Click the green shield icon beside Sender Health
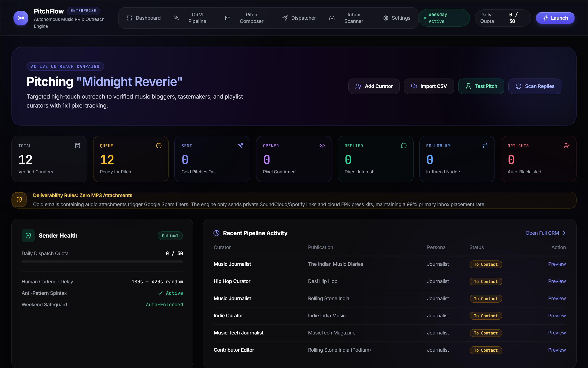 [x=28, y=235]
